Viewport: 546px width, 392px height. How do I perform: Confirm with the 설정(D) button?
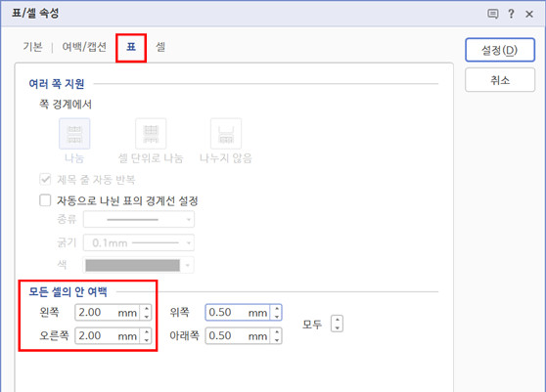[x=500, y=50]
